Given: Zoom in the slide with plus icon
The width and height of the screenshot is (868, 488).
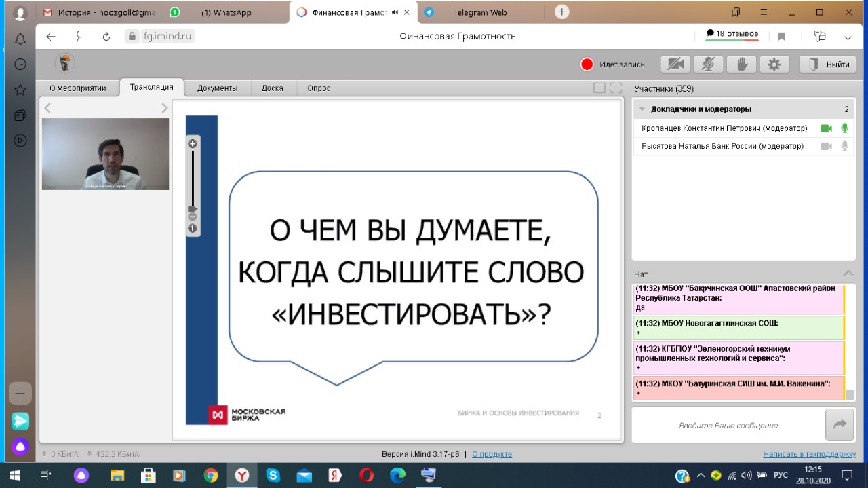Looking at the screenshot, I should coord(193,144).
